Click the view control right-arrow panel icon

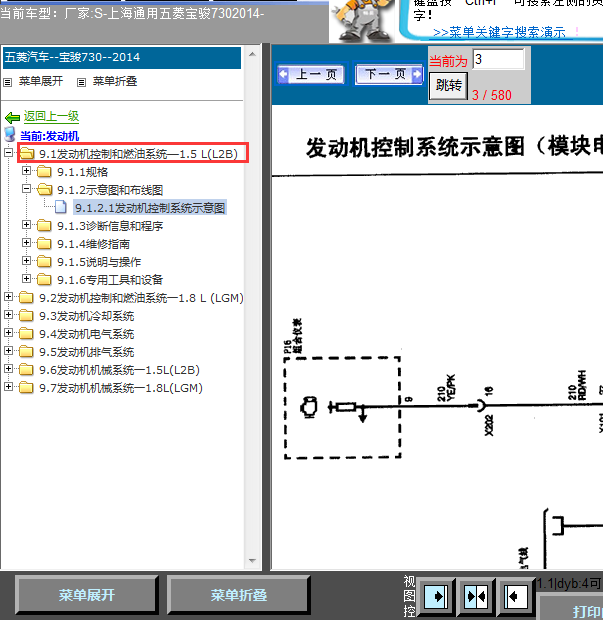pyautogui.click(x=437, y=596)
